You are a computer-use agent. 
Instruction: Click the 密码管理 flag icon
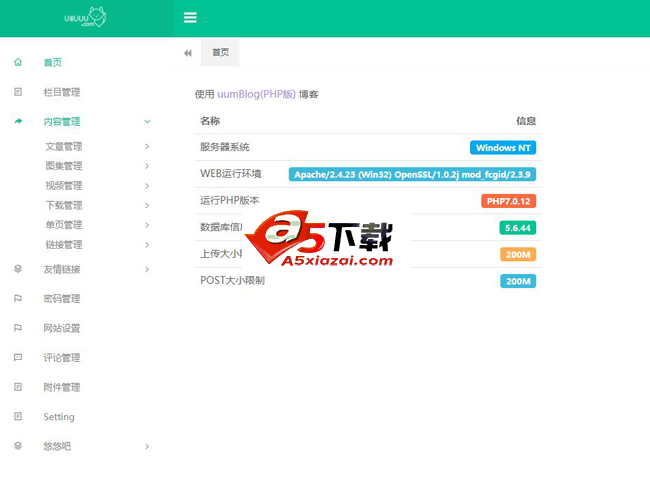(x=18, y=298)
